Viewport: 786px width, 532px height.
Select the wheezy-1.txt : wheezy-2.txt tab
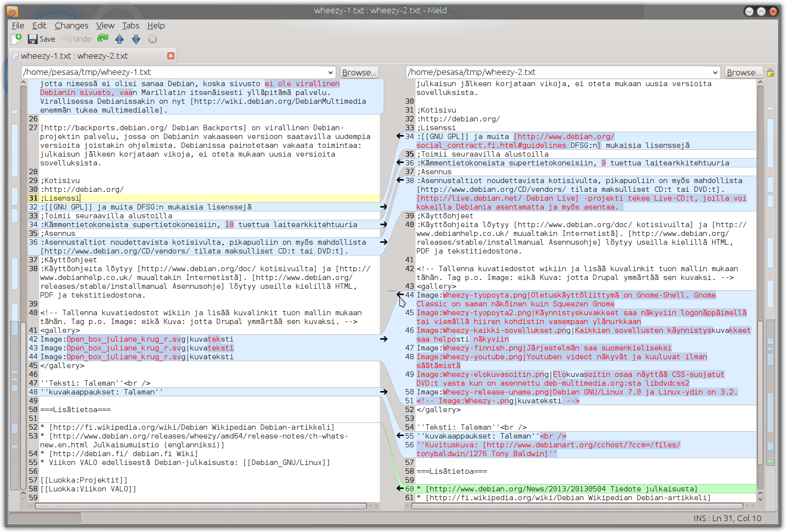[93, 56]
